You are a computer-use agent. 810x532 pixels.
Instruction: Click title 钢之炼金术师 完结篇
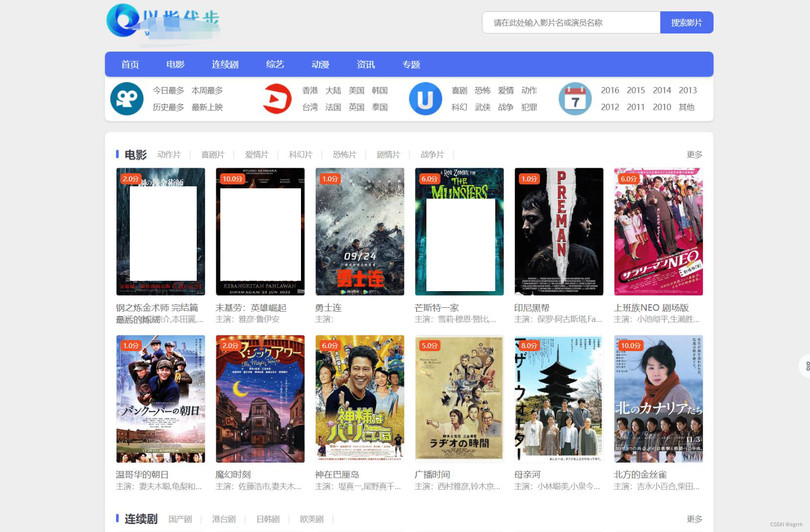(x=157, y=308)
